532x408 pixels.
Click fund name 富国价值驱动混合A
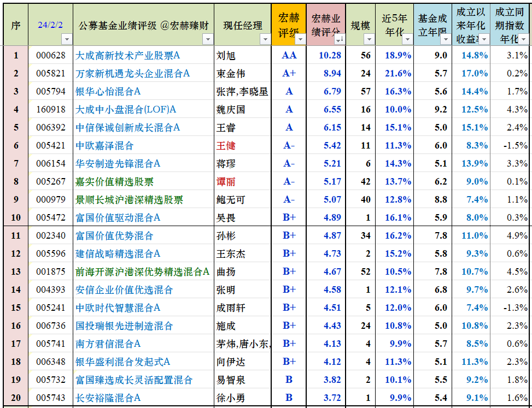118,217
